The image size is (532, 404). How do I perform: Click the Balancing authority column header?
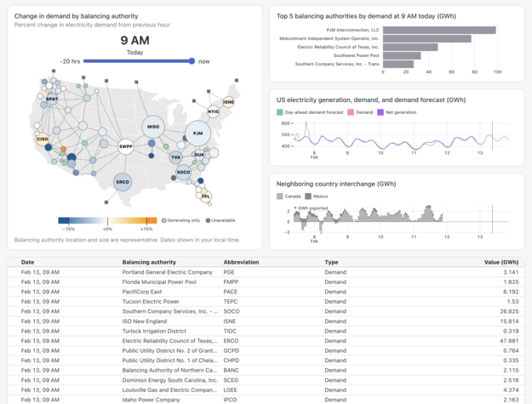click(148, 262)
